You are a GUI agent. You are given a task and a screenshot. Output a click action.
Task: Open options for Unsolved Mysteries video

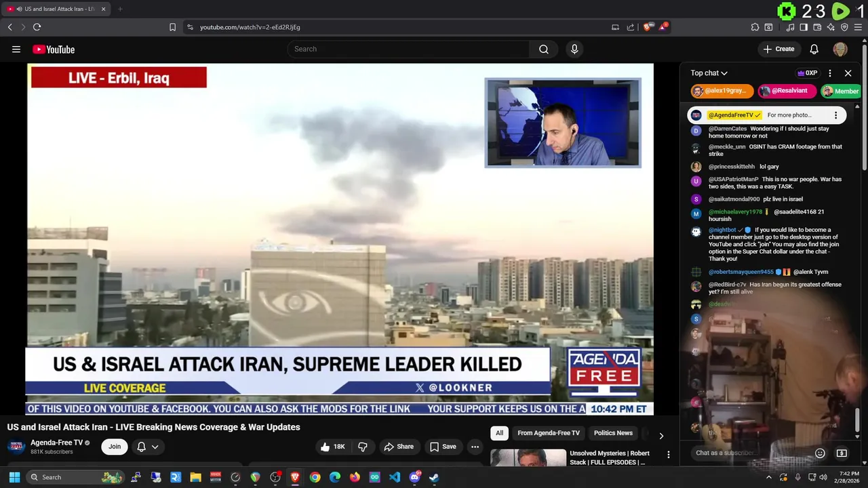(668, 455)
